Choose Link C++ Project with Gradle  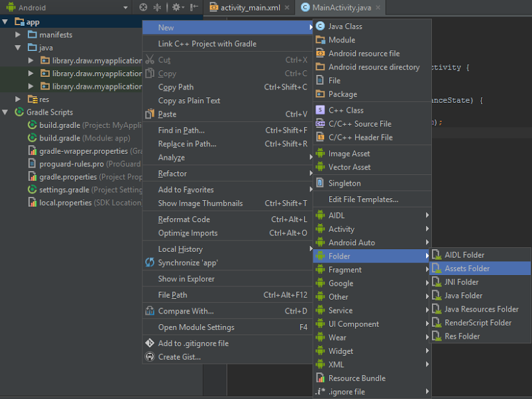coord(228,44)
